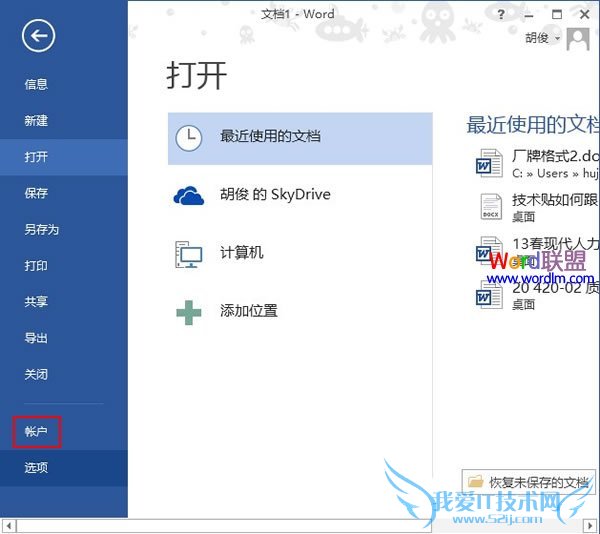The width and height of the screenshot is (600, 534).
Task: Select 打开 (Open) in the sidebar
Action: tap(64, 157)
